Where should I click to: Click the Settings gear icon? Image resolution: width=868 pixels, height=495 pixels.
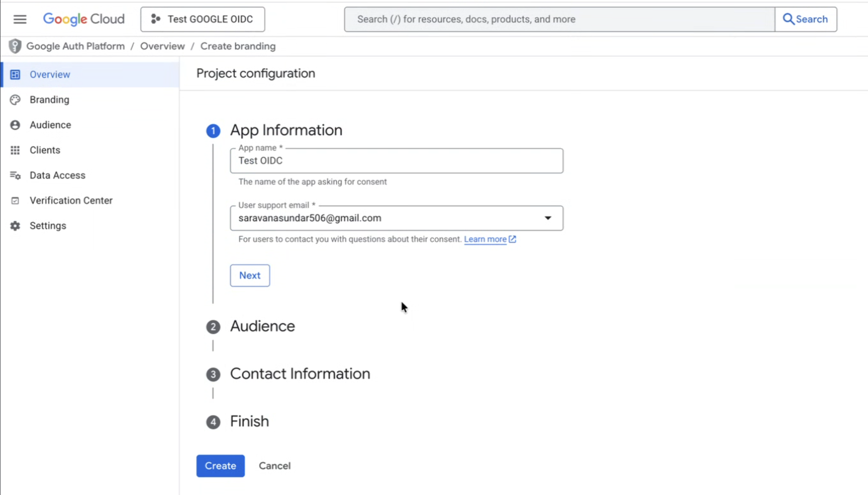[x=15, y=225]
